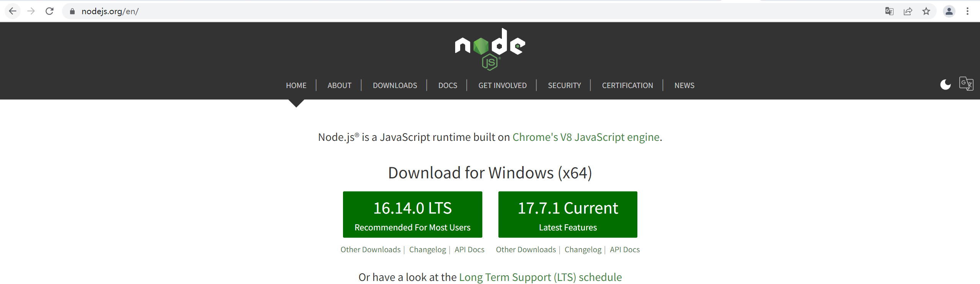Download 17.7.1 Current version

(x=568, y=214)
